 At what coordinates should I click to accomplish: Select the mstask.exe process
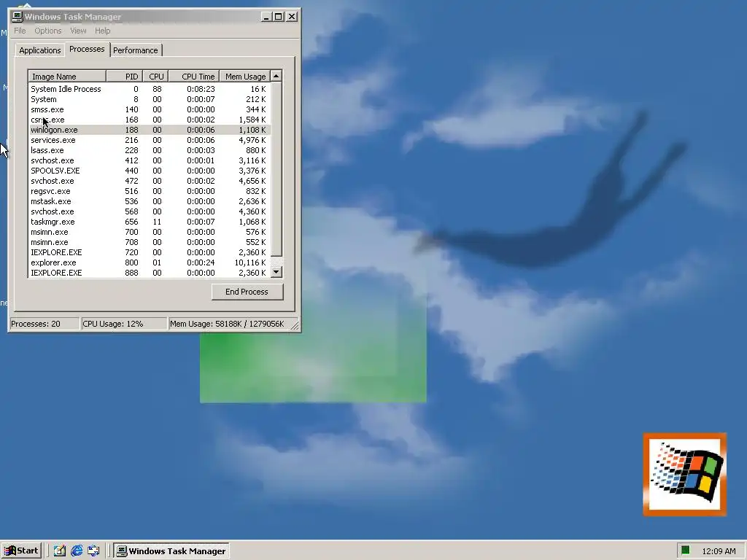tap(149, 201)
